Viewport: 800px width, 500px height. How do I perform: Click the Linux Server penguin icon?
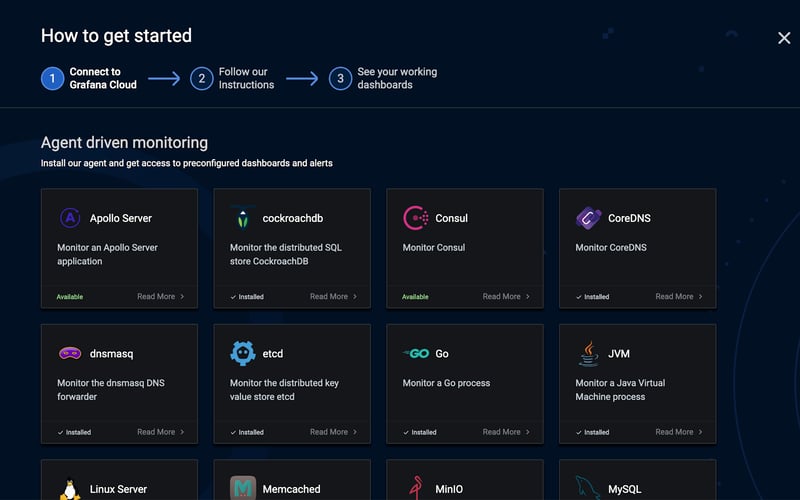[70, 489]
